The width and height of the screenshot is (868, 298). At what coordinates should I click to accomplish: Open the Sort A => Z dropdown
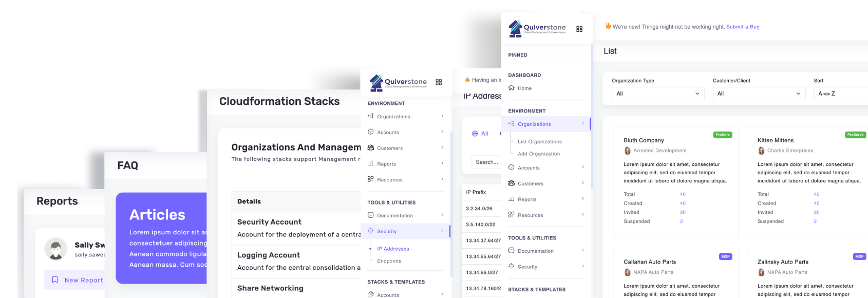click(841, 94)
